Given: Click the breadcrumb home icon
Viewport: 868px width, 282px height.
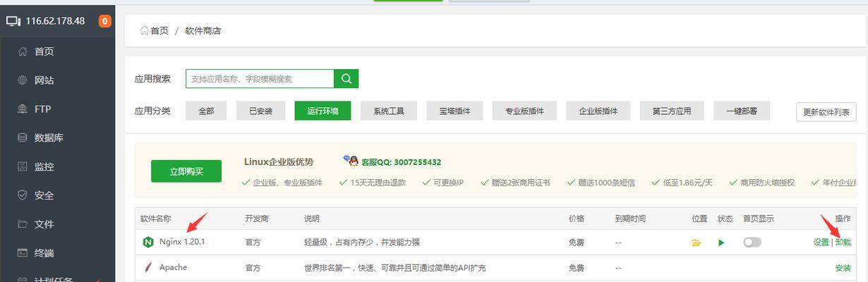Looking at the screenshot, I should pos(144,31).
